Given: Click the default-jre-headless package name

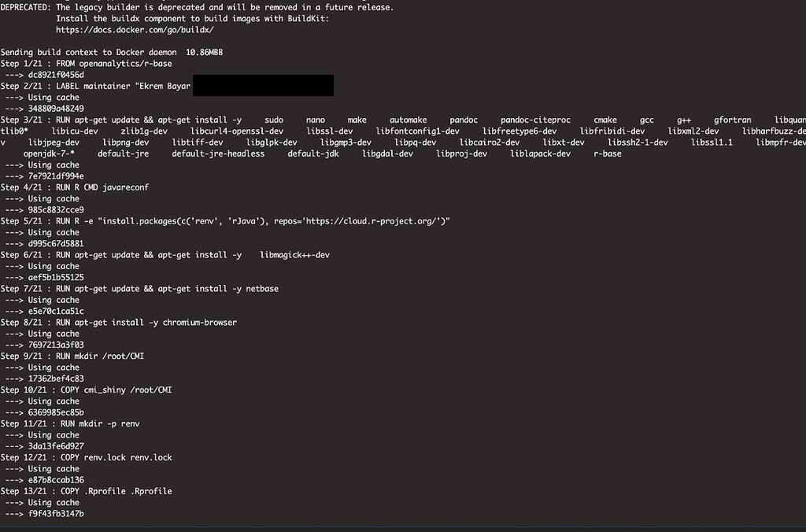Looking at the screenshot, I should pos(219,153).
